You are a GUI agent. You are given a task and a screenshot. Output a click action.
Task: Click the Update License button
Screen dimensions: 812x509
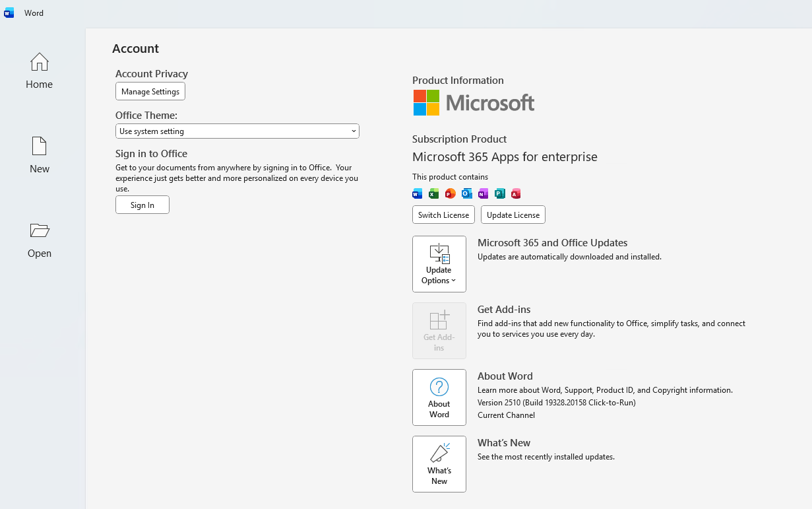pos(513,215)
